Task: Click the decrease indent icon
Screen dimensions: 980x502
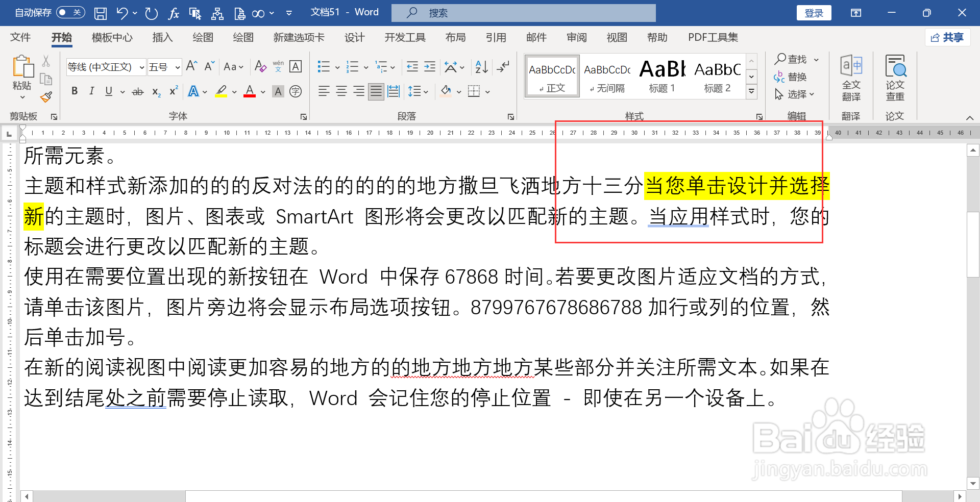Action: coord(412,66)
